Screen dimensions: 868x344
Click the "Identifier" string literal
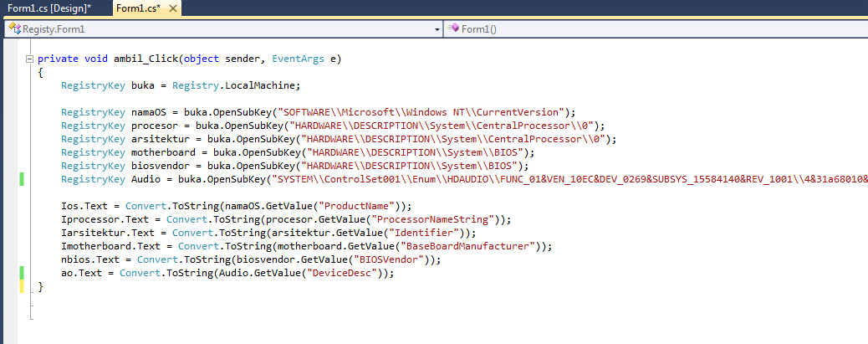click(426, 233)
